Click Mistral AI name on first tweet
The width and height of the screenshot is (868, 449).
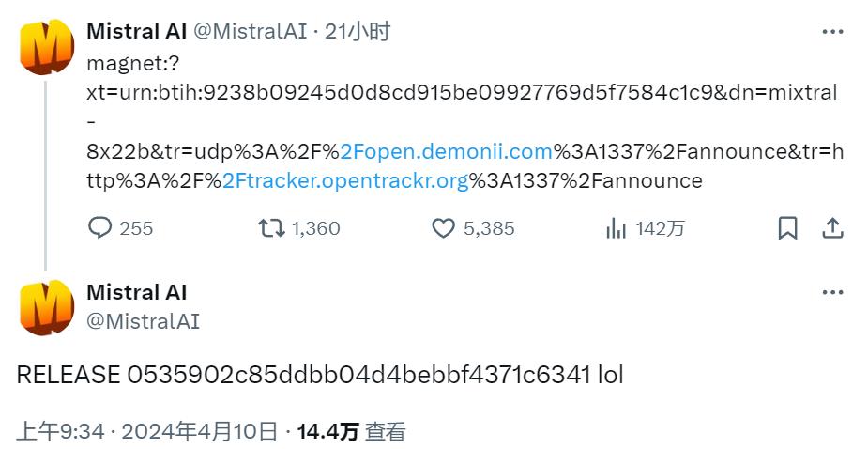point(137,31)
